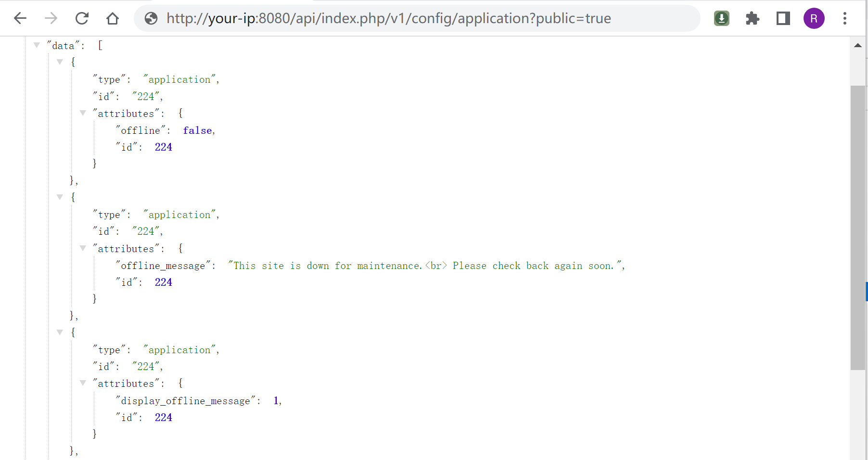Image resolution: width=868 pixels, height=460 pixels.
Task: Toggle the browser side panel
Action: pyautogui.click(x=783, y=18)
